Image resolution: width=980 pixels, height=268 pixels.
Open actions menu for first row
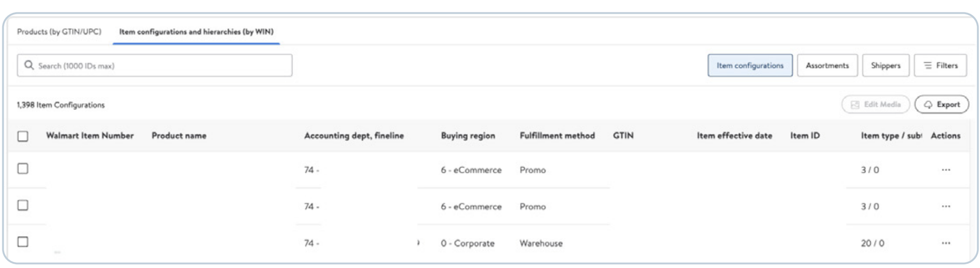coord(946,170)
